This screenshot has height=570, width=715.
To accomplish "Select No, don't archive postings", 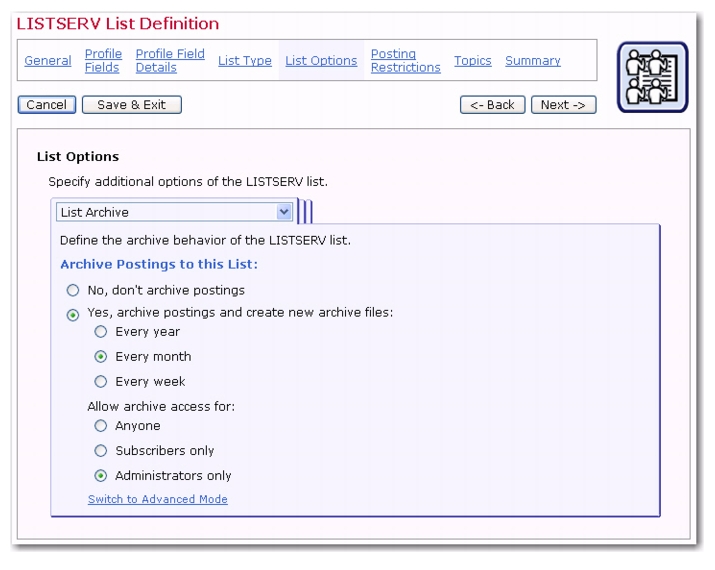I will point(73,290).
